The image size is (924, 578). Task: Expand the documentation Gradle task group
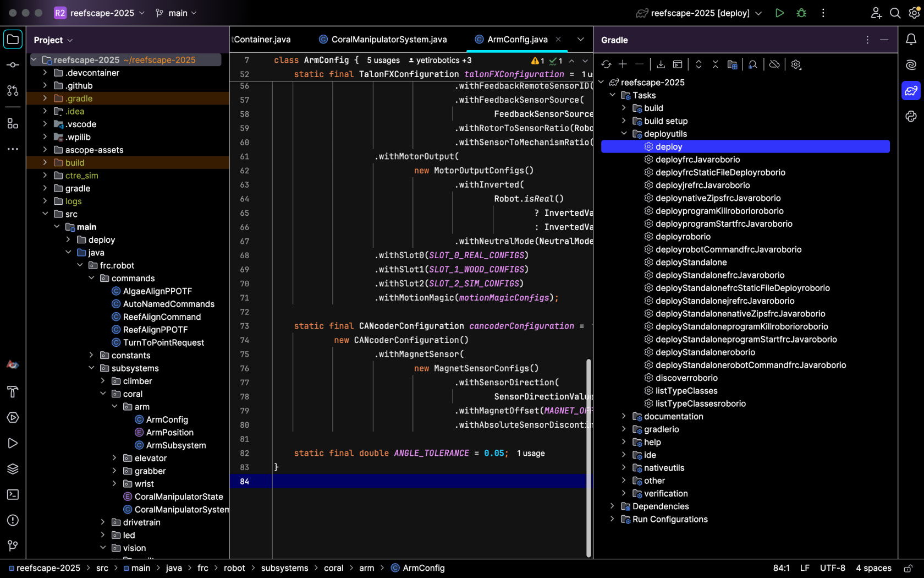pos(624,416)
